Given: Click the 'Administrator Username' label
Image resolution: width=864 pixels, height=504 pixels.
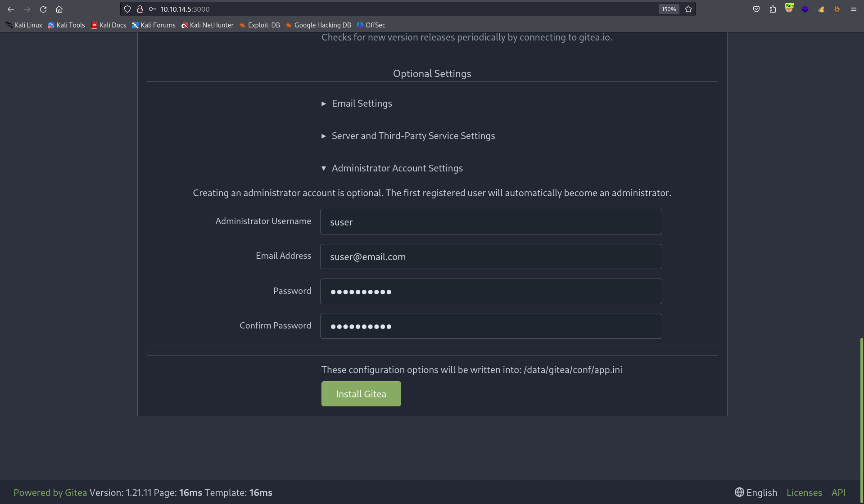Looking at the screenshot, I should tap(263, 221).
